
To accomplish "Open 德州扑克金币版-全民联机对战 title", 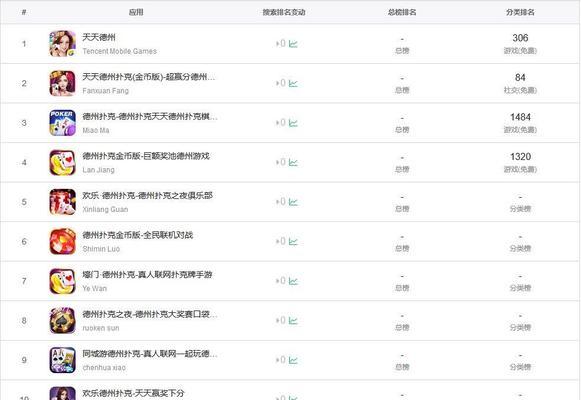I will 137,235.
